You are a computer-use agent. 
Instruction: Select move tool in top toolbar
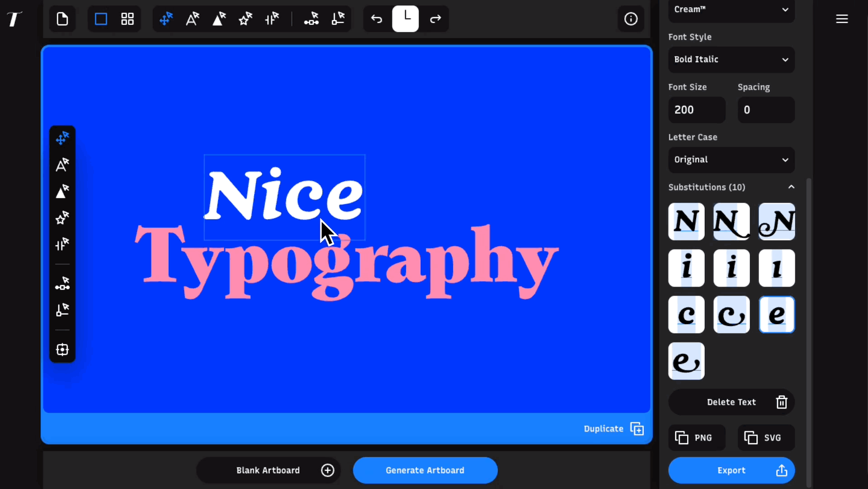click(166, 19)
